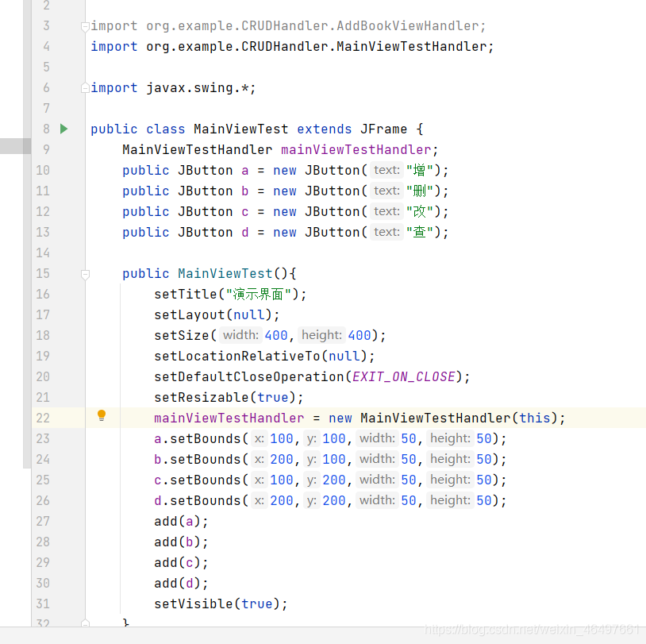This screenshot has height=644, width=646.
Task: Click the 'text:' hint on button a
Action: point(386,170)
